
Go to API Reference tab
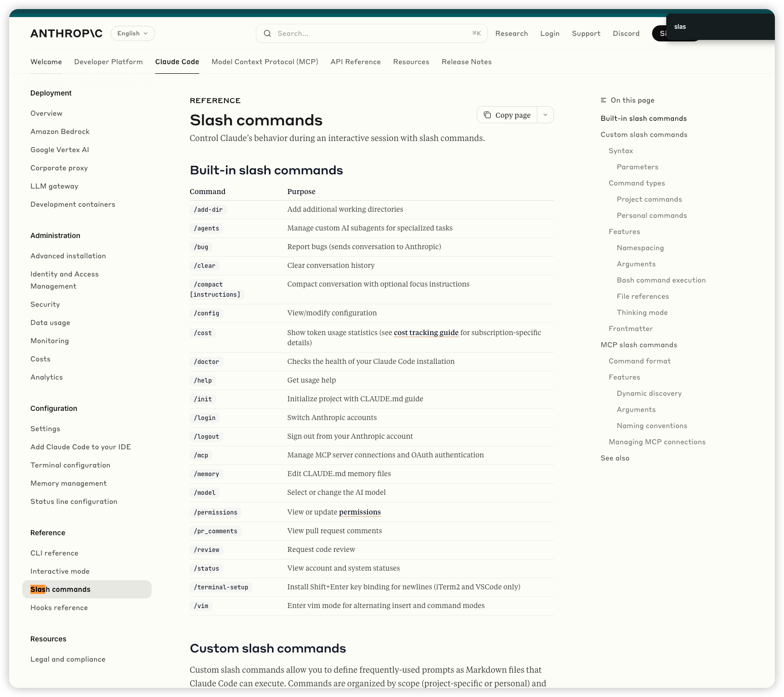pos(355,62)
